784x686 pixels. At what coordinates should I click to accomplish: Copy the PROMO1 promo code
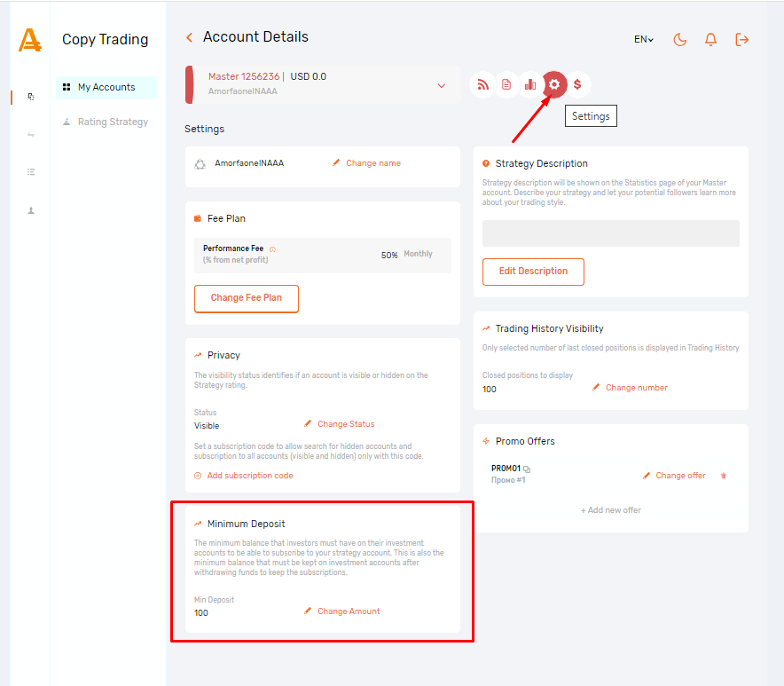tap(527, 469)
